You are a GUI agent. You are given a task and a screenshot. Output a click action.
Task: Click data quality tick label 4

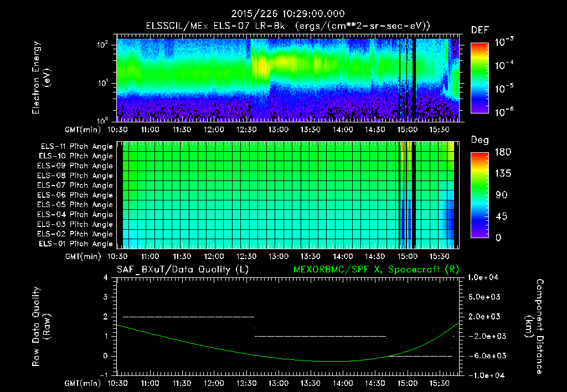tap(106, 278)
